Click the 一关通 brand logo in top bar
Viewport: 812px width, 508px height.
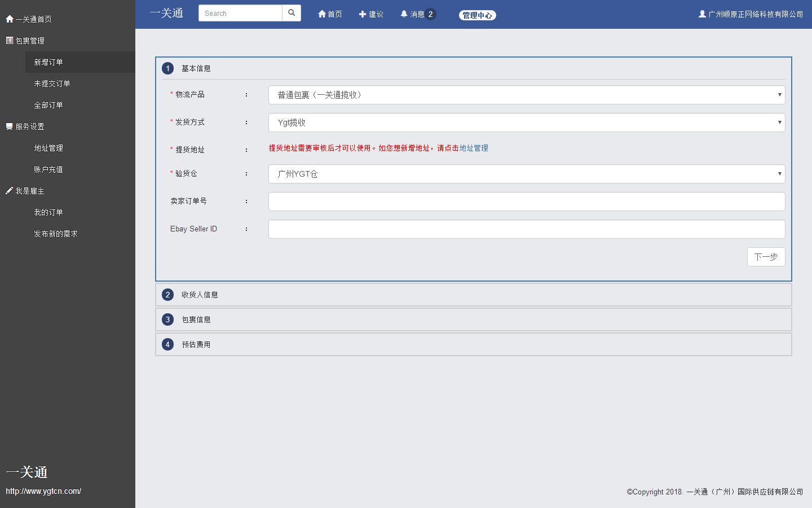point(166,13)
